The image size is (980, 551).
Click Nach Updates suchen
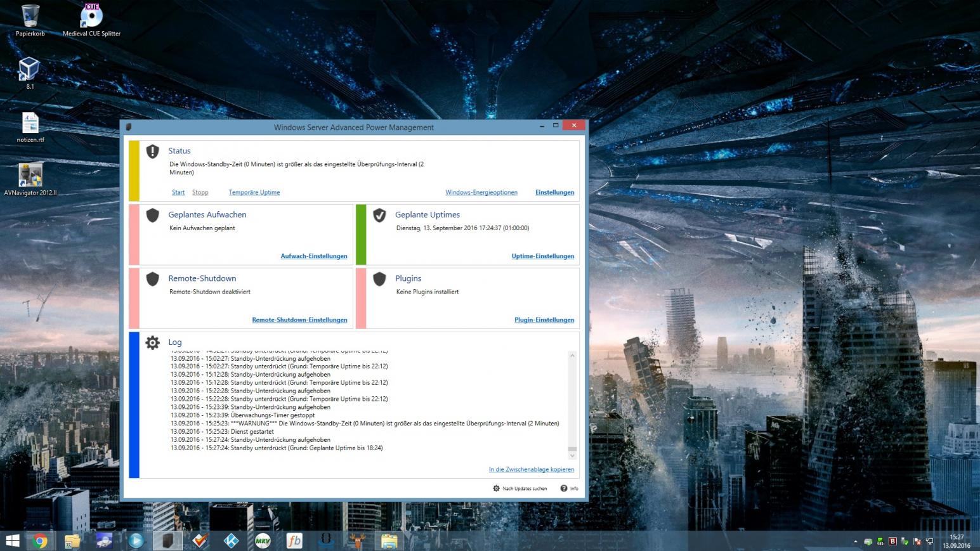click(519, 488)
